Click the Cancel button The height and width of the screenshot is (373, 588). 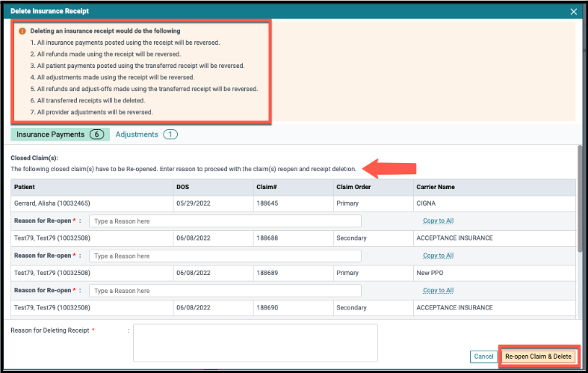click(483, 357)
